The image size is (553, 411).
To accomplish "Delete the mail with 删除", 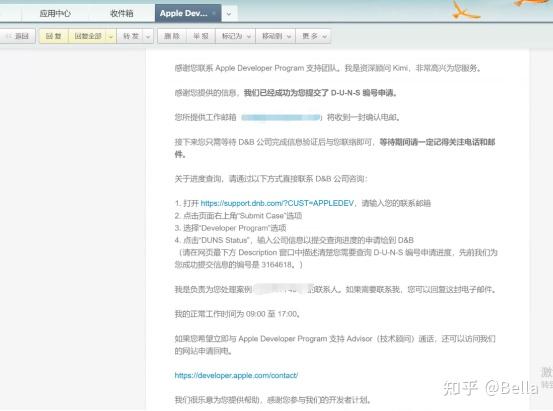I will click(172, 36).
